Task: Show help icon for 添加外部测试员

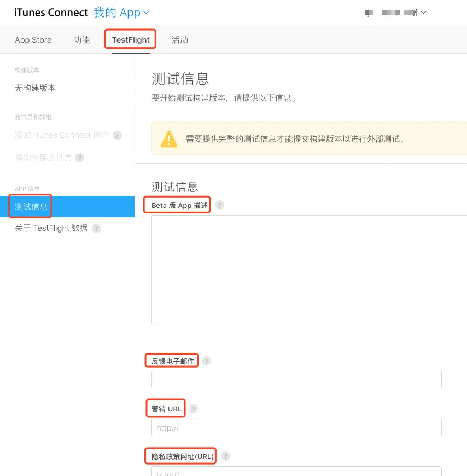Action: click(79, 158)
